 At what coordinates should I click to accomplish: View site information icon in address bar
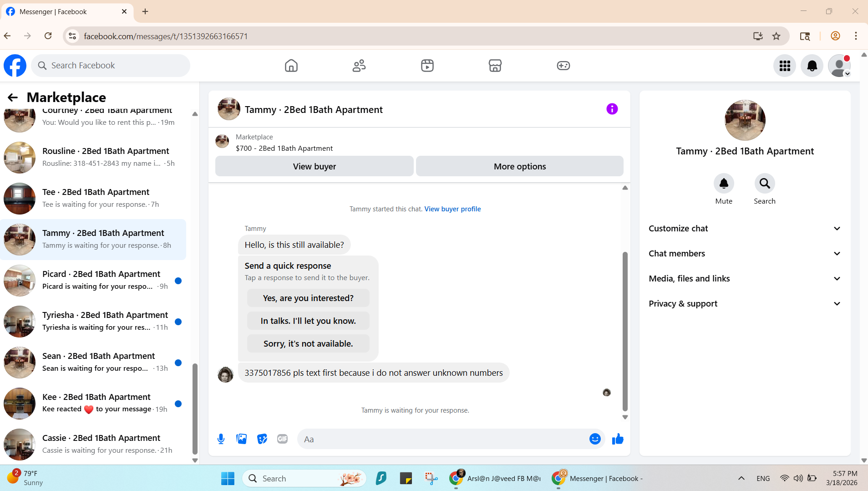click(x=72, y=36)
